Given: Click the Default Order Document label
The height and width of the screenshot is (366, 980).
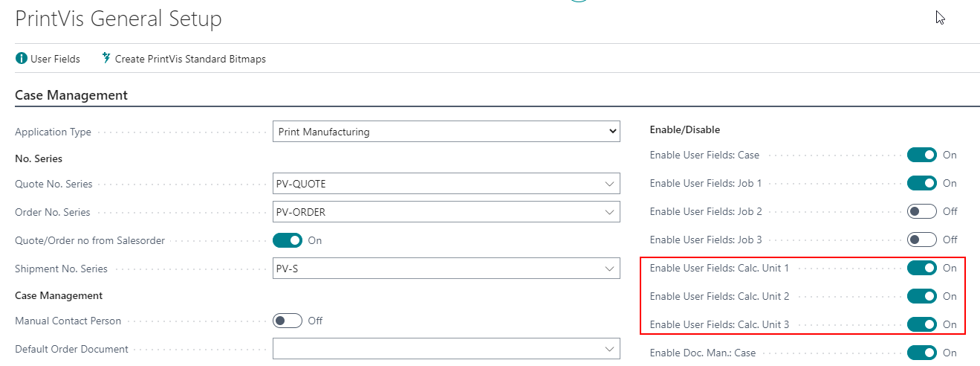Looking at the screenshot, I should [72, 349].
